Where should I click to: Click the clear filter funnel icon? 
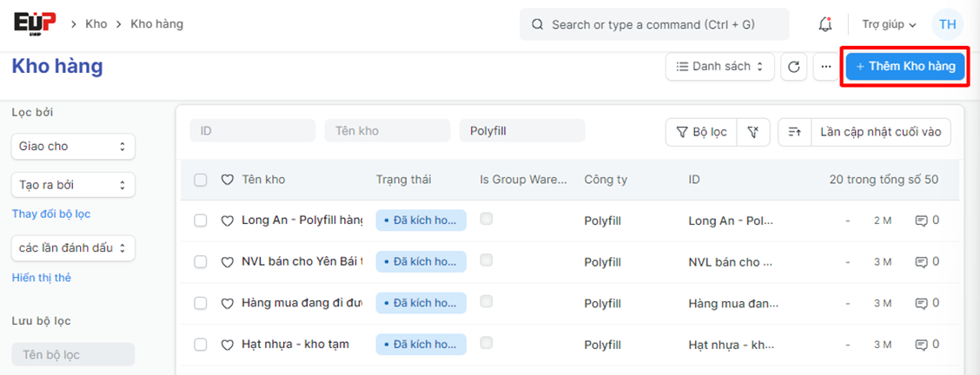(x=753, y=132)
